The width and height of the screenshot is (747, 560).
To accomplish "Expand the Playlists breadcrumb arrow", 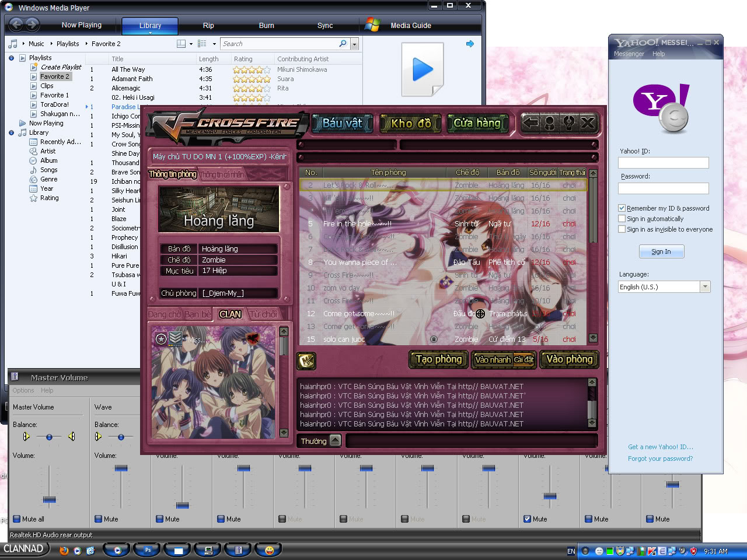I will point(86,44).
